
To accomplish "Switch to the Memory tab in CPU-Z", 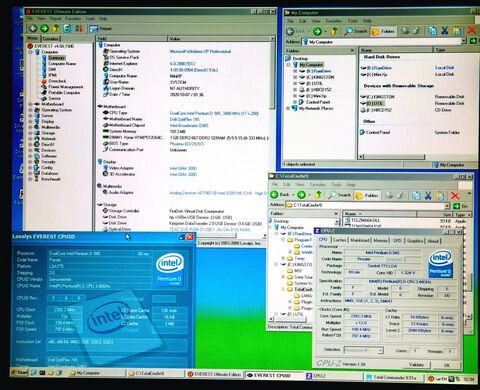I will (380, 240).
